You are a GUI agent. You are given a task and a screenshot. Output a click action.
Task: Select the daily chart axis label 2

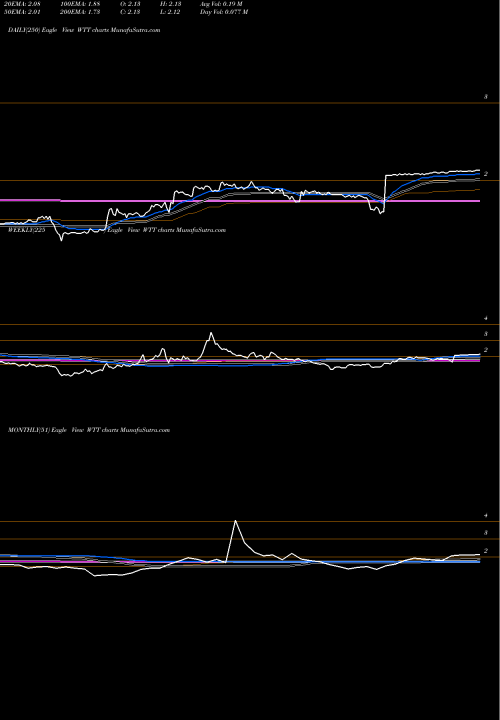click(486, 174)
